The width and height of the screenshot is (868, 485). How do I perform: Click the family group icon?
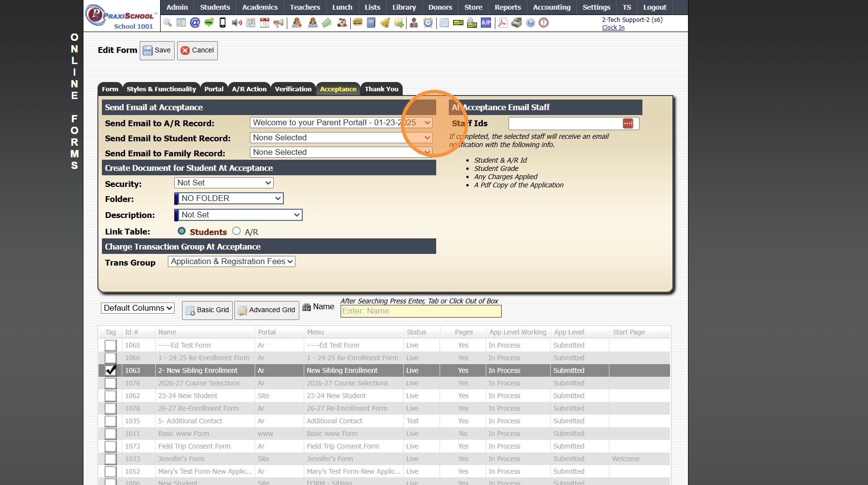(342, 23)
